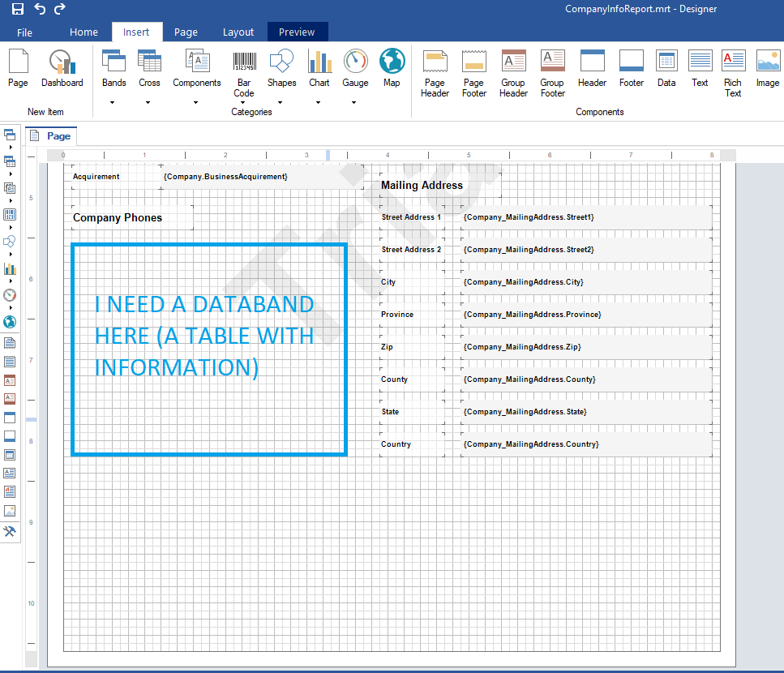Expand the Bands dropdown arrow in the ribbon

pos(113,102)
